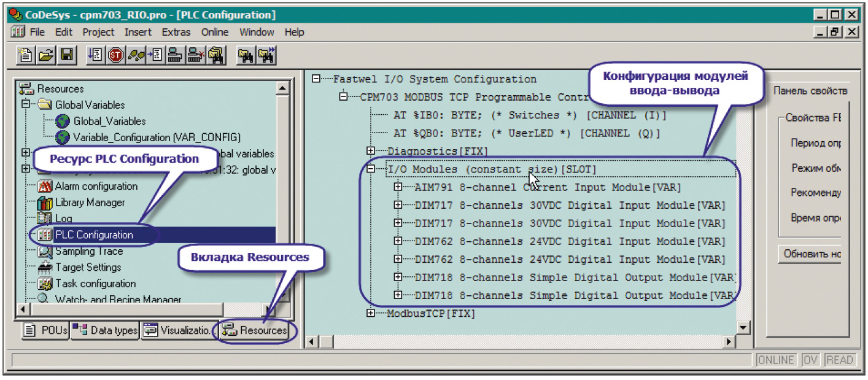Select the 'AT %QB0: BYTE; (* UserLED *)' row
Screen dimensions: 868x380
point(527,133)
